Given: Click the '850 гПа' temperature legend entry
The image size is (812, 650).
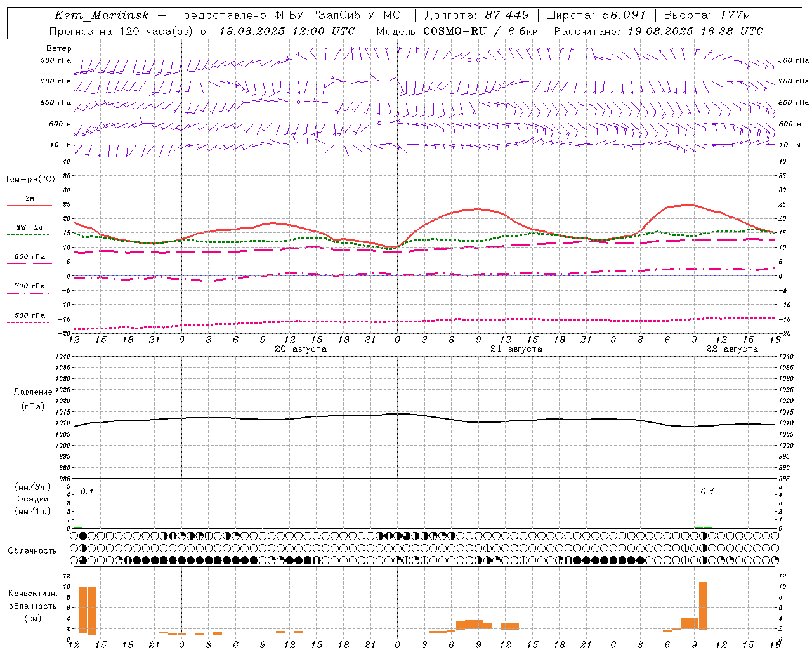Looking at the screenshot, I should click(x=30, y=256).
